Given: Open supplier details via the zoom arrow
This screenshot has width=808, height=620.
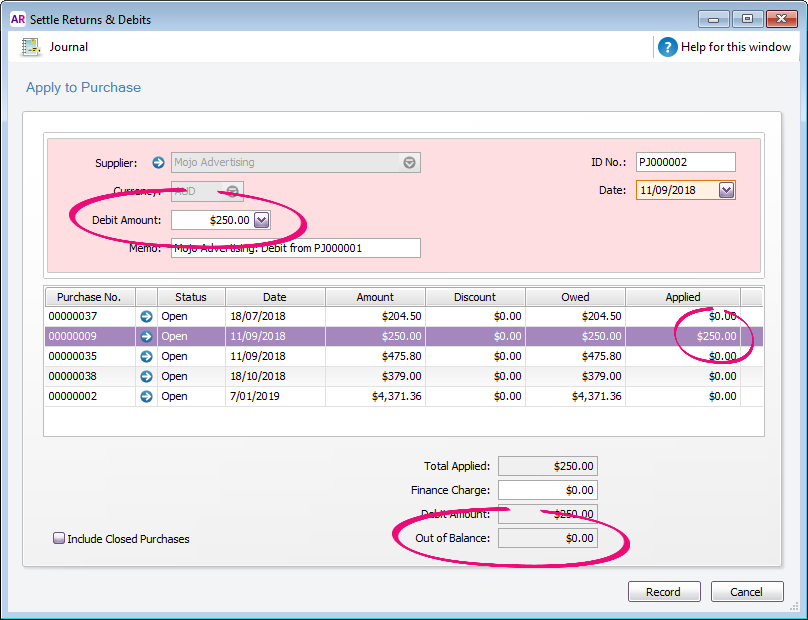Looking at the screenshot, I should pyautogui.click(x=158, y=162).
